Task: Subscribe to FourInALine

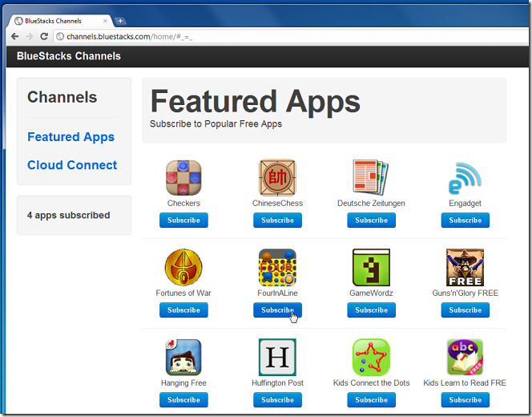Action: [x=277, y=310]
